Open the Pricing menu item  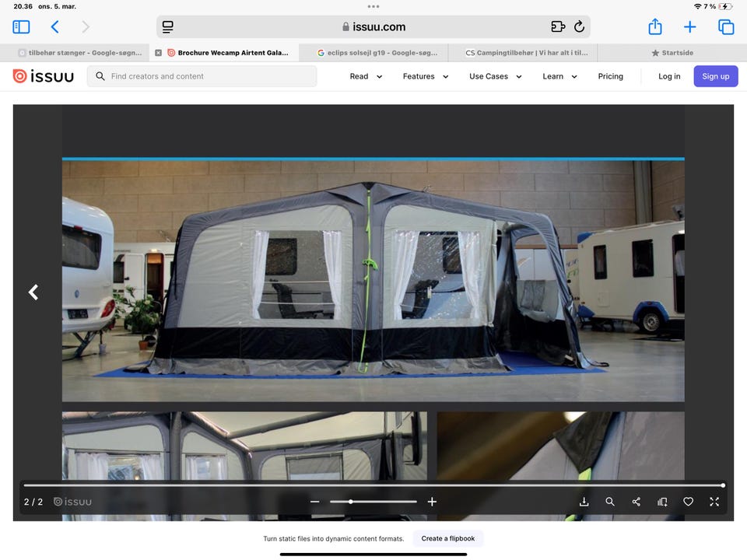[x=610, y=76]
